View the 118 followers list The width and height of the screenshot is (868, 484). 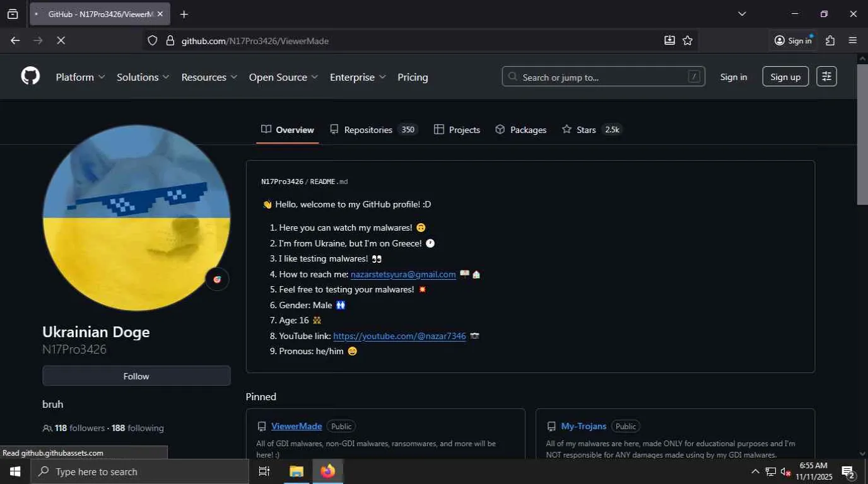(x=79, y=428)
